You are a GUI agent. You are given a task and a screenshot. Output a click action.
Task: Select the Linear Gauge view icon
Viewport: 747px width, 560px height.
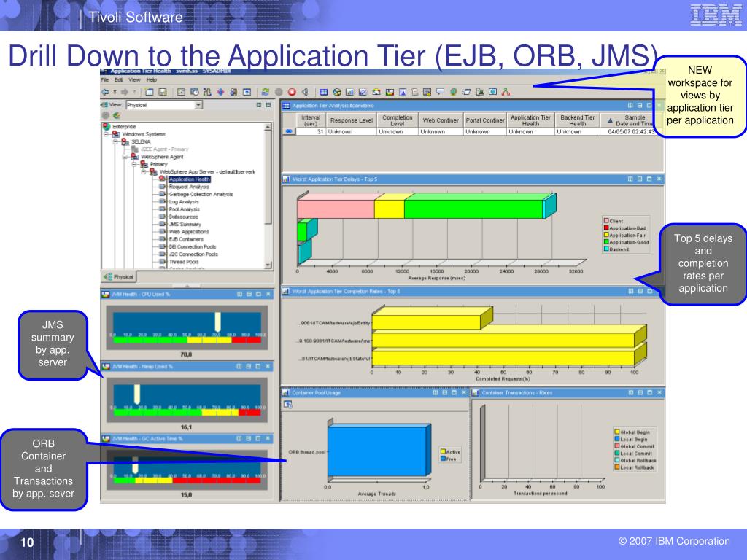click(x=390, y=92)
